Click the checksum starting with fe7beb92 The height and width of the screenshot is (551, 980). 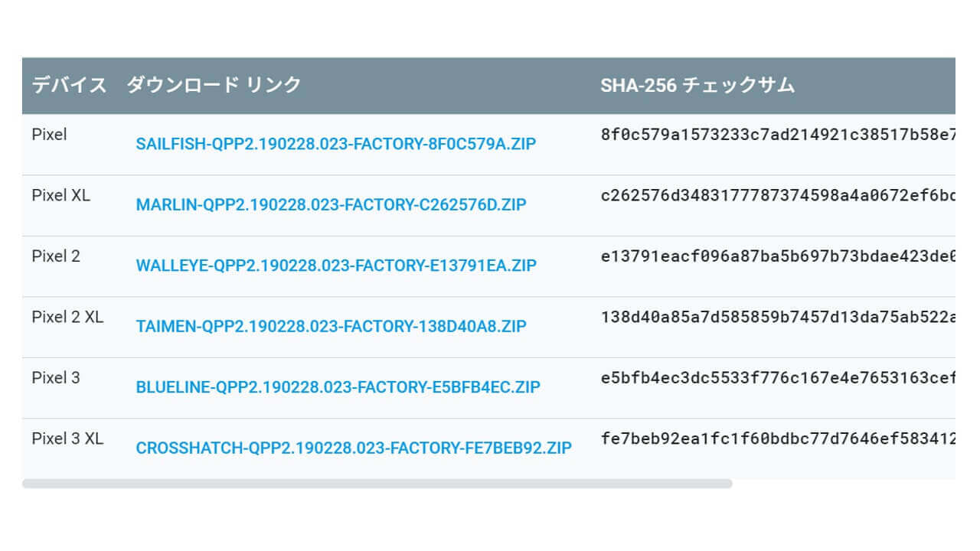pos(778,439)
